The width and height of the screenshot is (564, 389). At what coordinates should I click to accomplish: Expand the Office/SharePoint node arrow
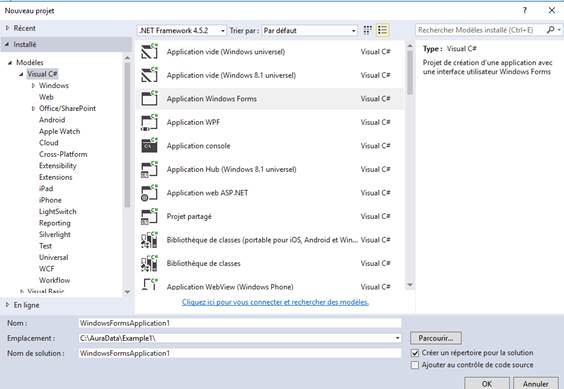pyautogui.click(x=33, y=108)
